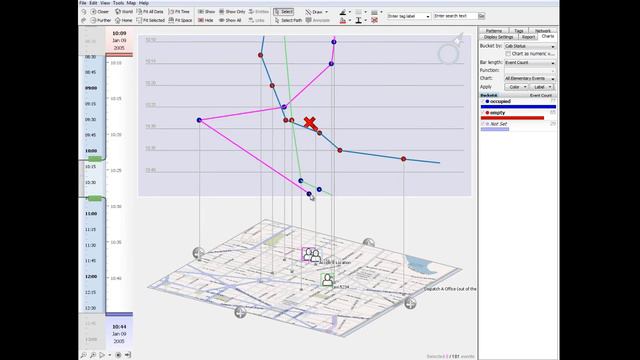Switch to the Report tab
This screenshot has width=640, height=360.
tap(528, 37)
